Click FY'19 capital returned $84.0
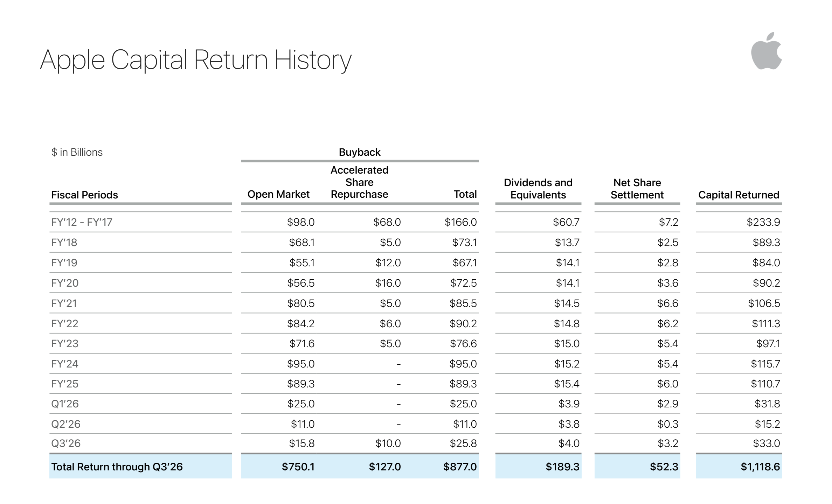The height and width of the screenshot is (504, 832). tap(766, 263)
